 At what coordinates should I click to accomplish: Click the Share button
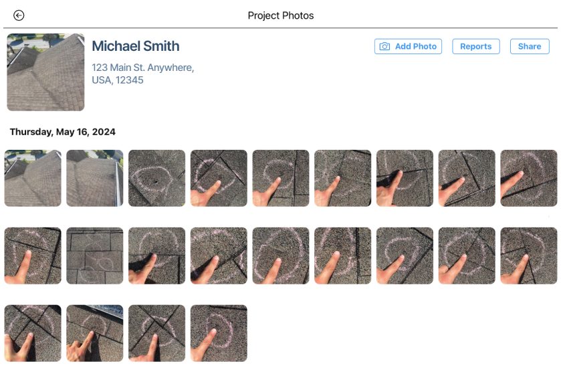click(530, 47)
